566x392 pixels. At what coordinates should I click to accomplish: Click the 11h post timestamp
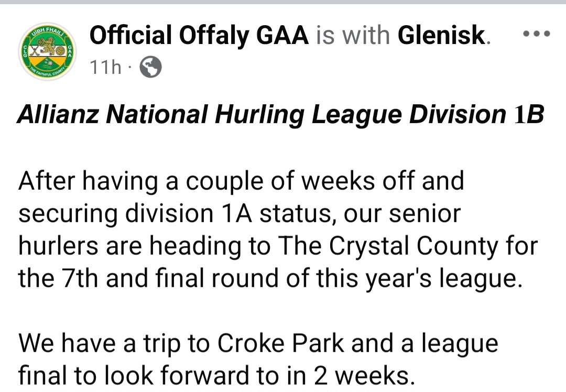105,67
